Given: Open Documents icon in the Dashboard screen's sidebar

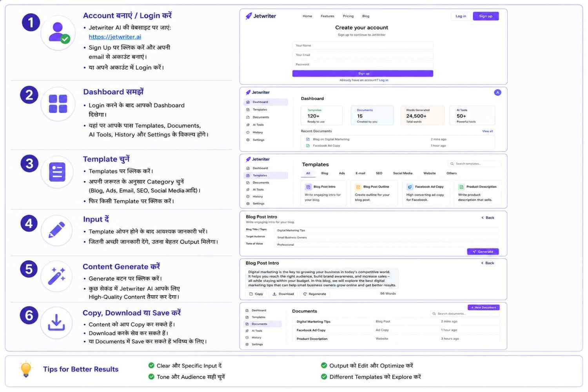Looking at the screenshot, I should coord(248,117).
